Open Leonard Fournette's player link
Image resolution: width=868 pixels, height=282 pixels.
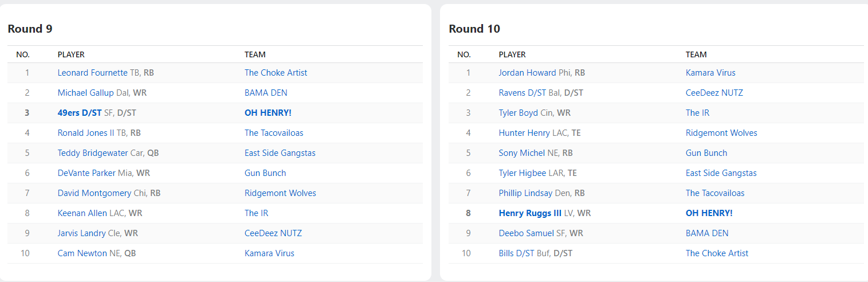[x=92, y=73]
